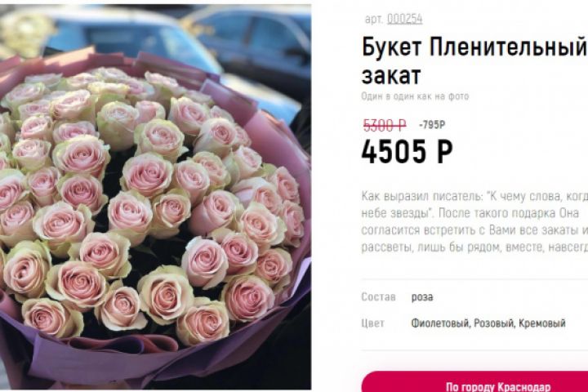
Task: Click the 'Состав' label
Action: pos(378,296)
